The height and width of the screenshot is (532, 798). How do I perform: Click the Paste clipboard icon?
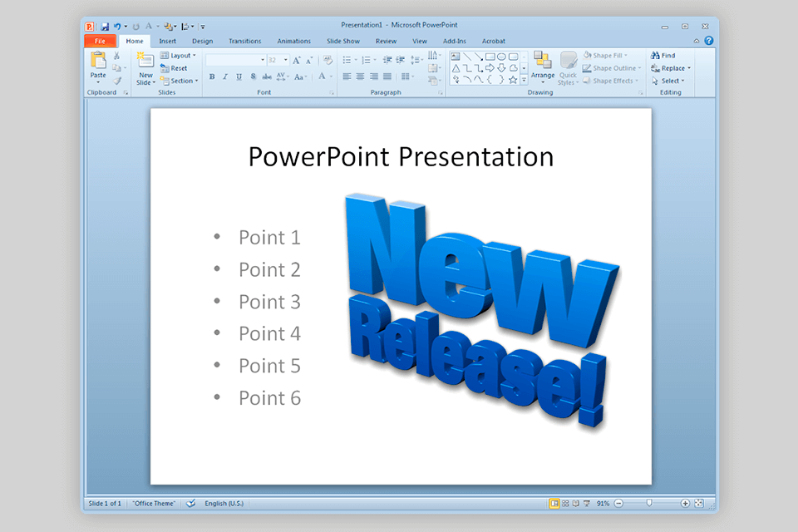pyautogui.click(x=98, y=61)
